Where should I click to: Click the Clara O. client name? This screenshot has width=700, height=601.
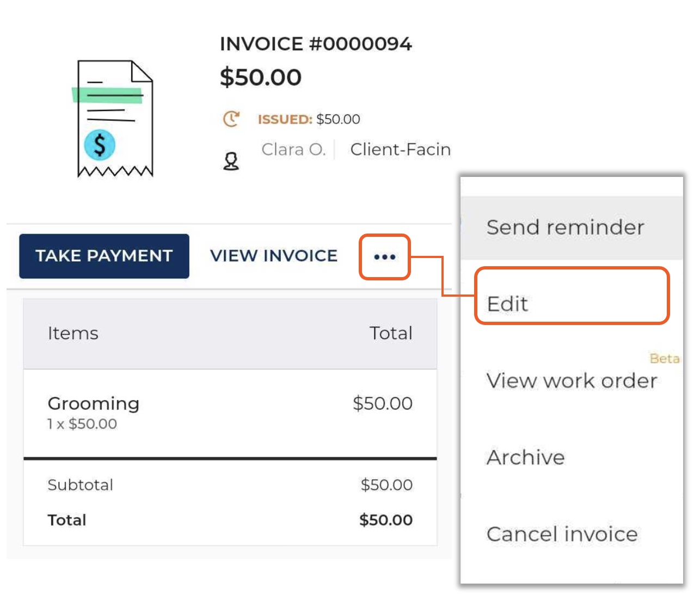click(x=293, y=149)
